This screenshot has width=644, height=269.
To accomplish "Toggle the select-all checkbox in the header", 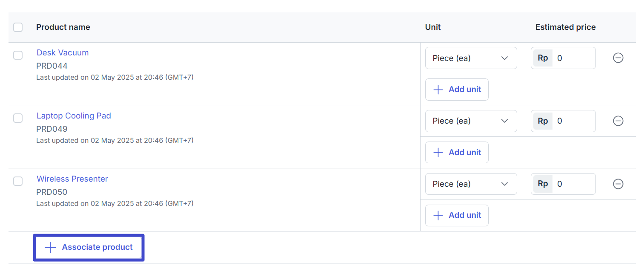I will tap(18, 27).
